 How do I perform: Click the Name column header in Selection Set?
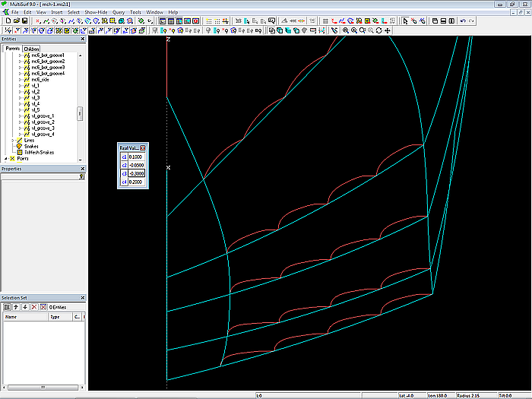click(x=11, y=317)
